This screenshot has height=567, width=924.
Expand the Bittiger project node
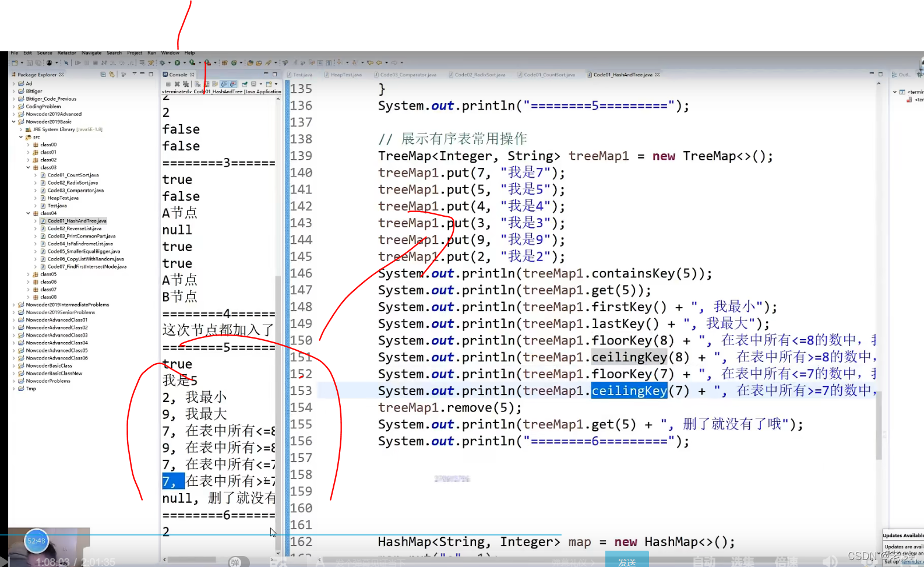pos(13,91)
